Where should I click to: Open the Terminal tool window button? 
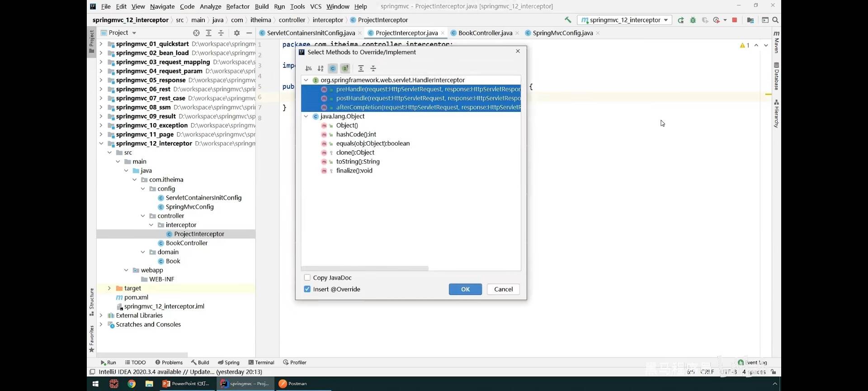[261, 362]
